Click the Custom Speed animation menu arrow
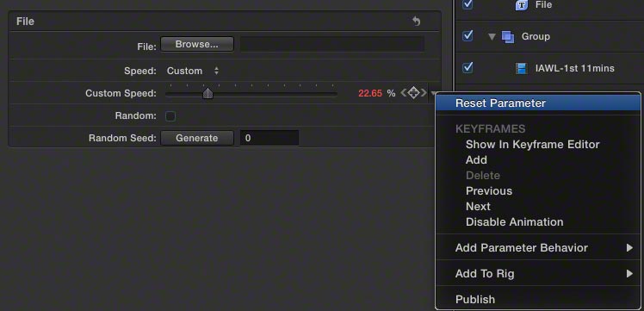 [432, 94]
